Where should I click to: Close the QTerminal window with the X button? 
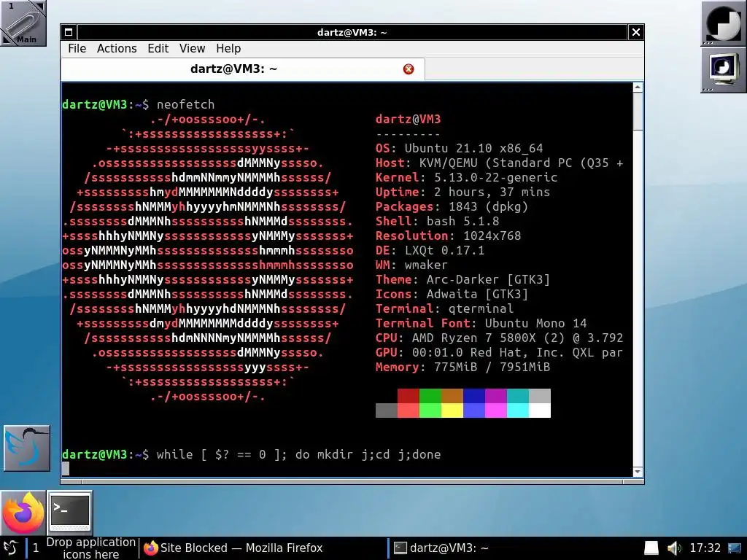[635, 32]
